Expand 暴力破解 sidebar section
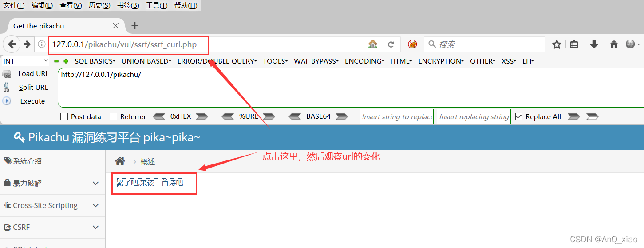 tap(52, 183)
